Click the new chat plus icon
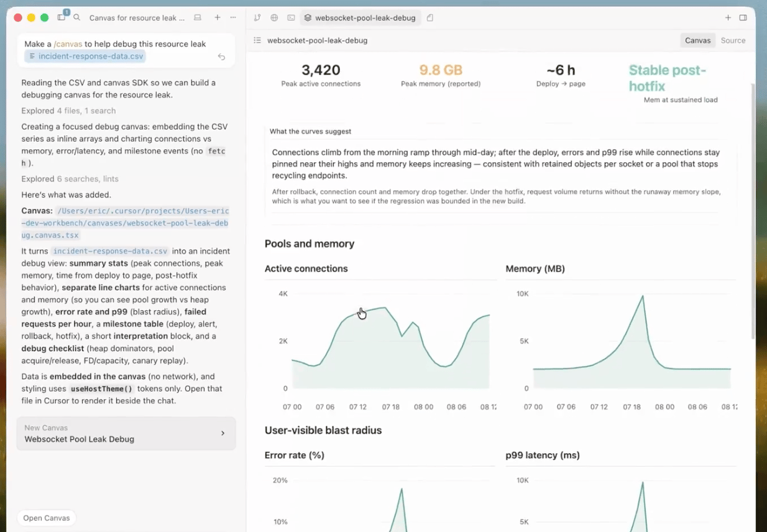 (x=218, y=18)
